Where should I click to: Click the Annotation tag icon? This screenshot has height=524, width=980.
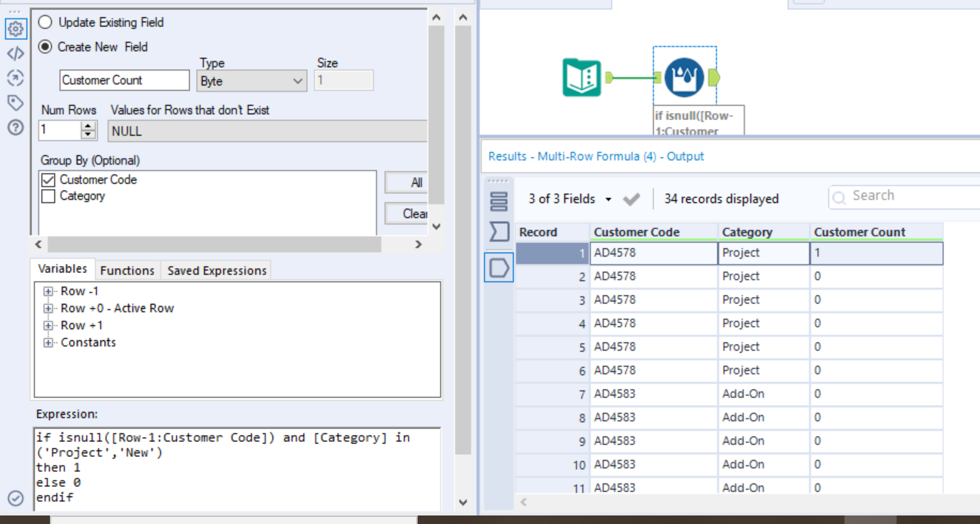[x=15, y=103]
